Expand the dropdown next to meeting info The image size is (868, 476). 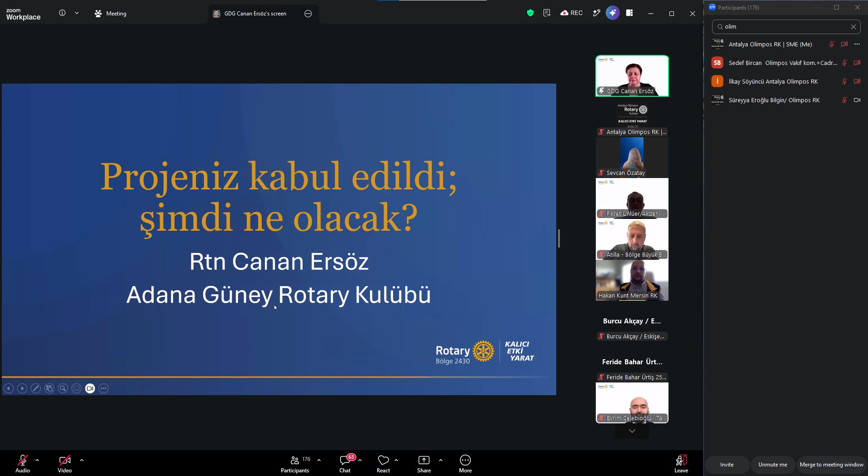77,13
